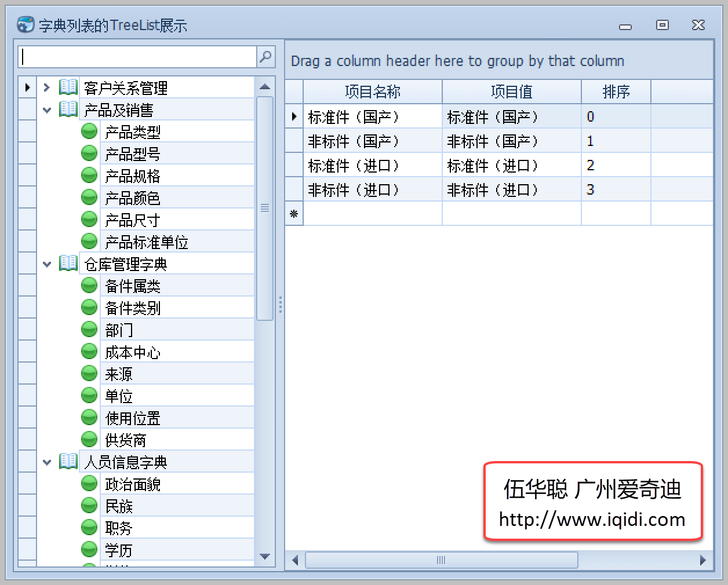Click the 项目值 cell 标准件（进口）

point(512,165)
